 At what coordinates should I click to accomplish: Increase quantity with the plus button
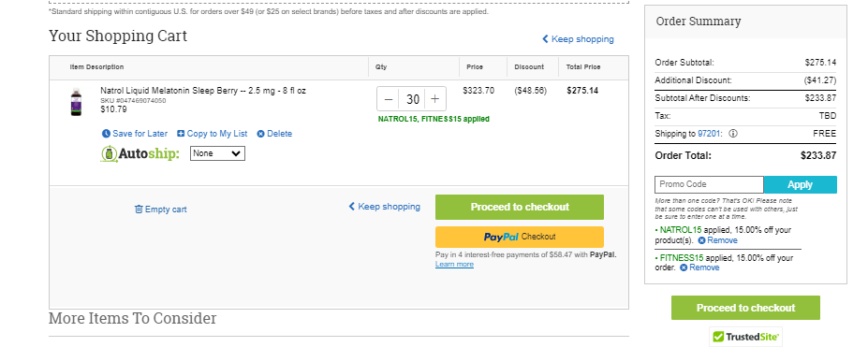point(435,99)
